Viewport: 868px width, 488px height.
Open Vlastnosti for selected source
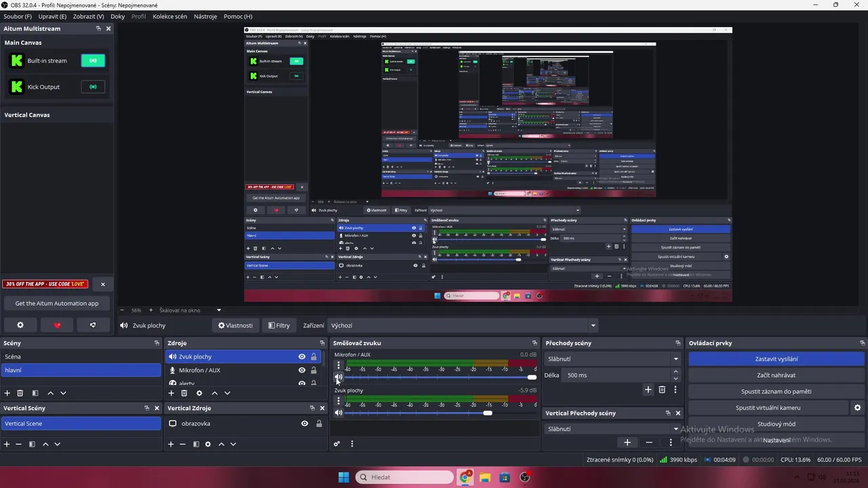tap(235, 325)
